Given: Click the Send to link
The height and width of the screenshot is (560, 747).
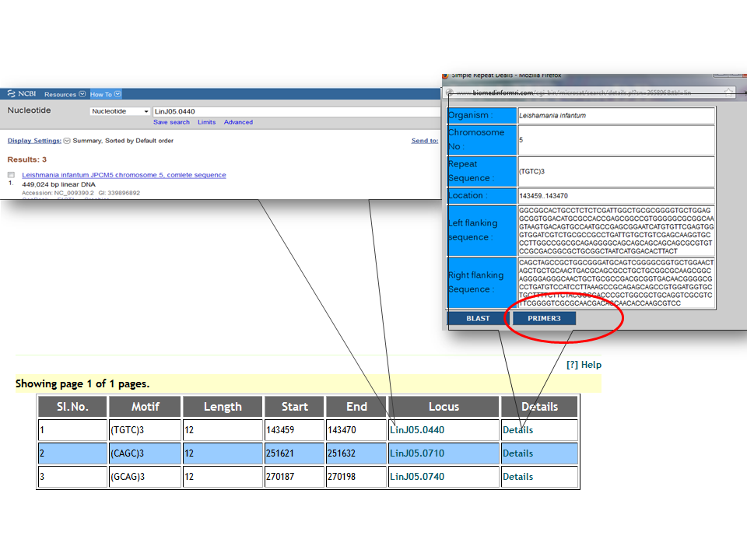Looking at the screenshot, I should (x=424, y=141).
